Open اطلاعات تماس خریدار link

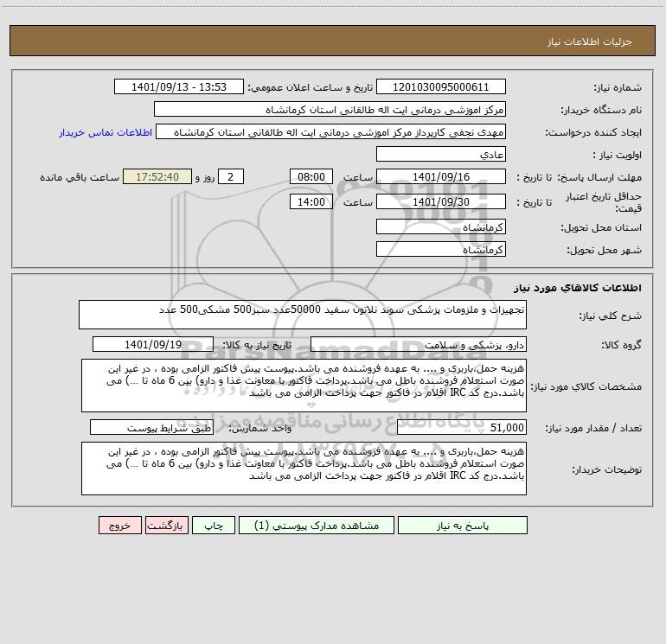coord(106,132)
